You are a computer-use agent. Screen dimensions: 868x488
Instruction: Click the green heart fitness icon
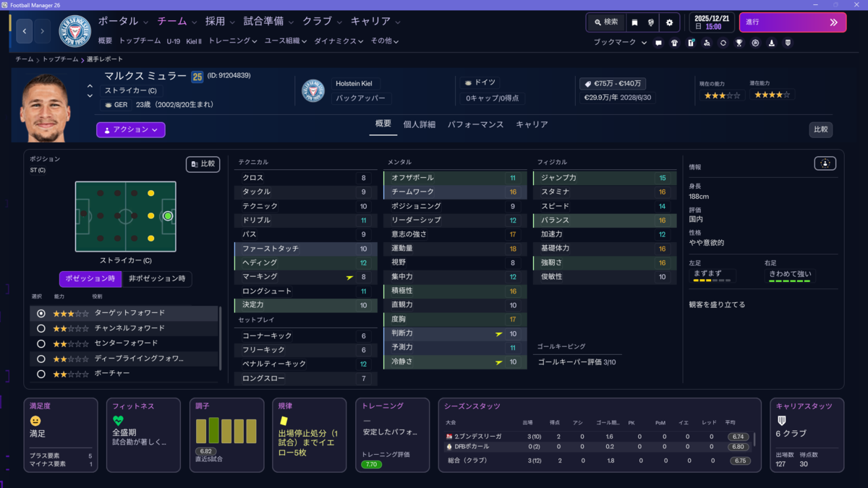pos(118,421)
